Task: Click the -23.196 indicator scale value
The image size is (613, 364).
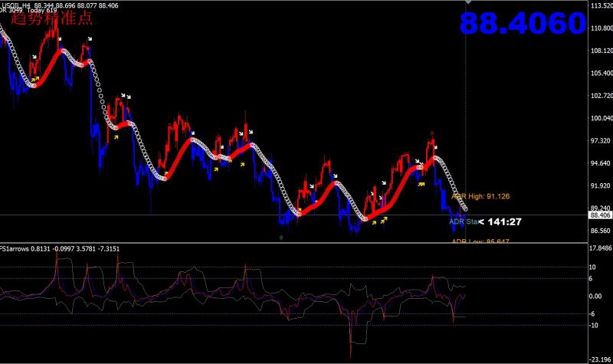Action: (x=601, y=359)
